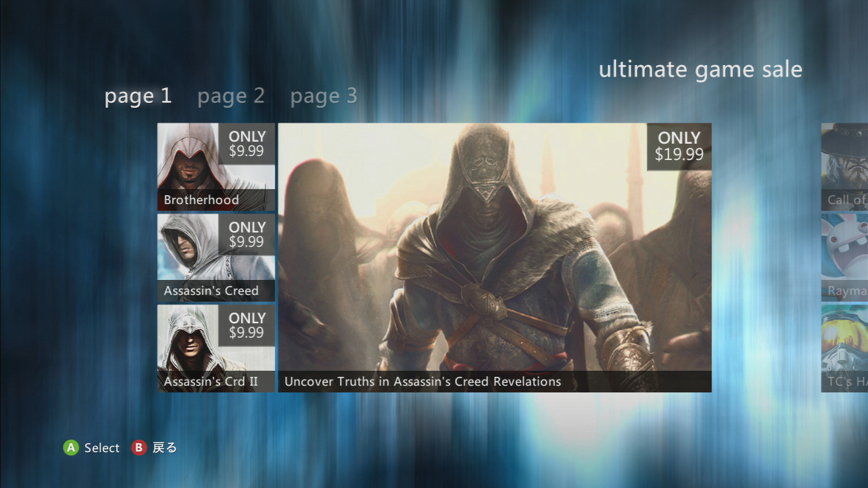Click the Assassin's Creed $9.99 price badge
The image size is (868, 488).
(247, 235)
